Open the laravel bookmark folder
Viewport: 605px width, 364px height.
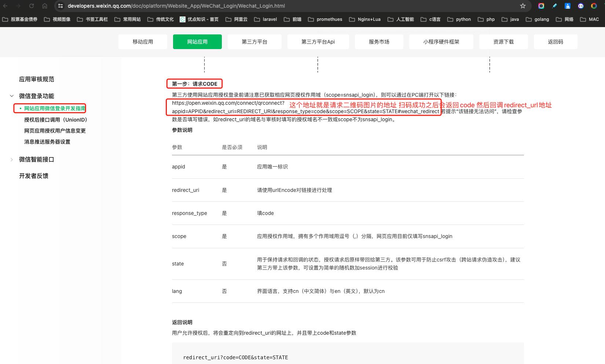coord(265,19)
